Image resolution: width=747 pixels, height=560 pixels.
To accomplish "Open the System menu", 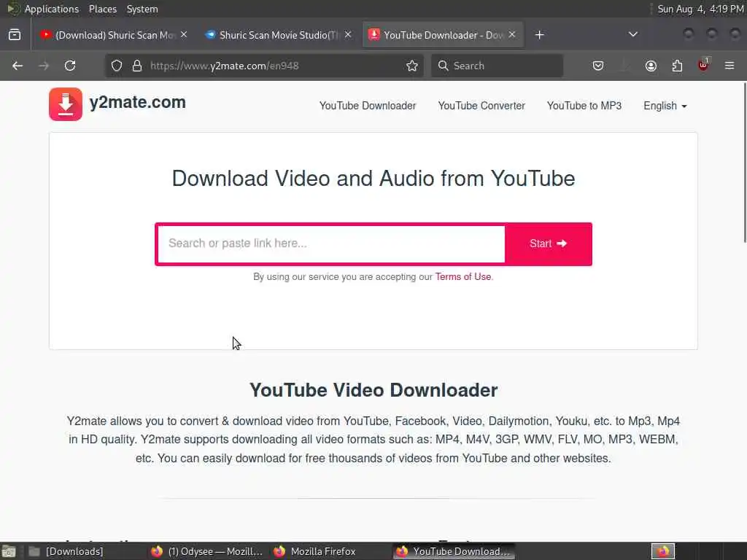I will (142, 9).
